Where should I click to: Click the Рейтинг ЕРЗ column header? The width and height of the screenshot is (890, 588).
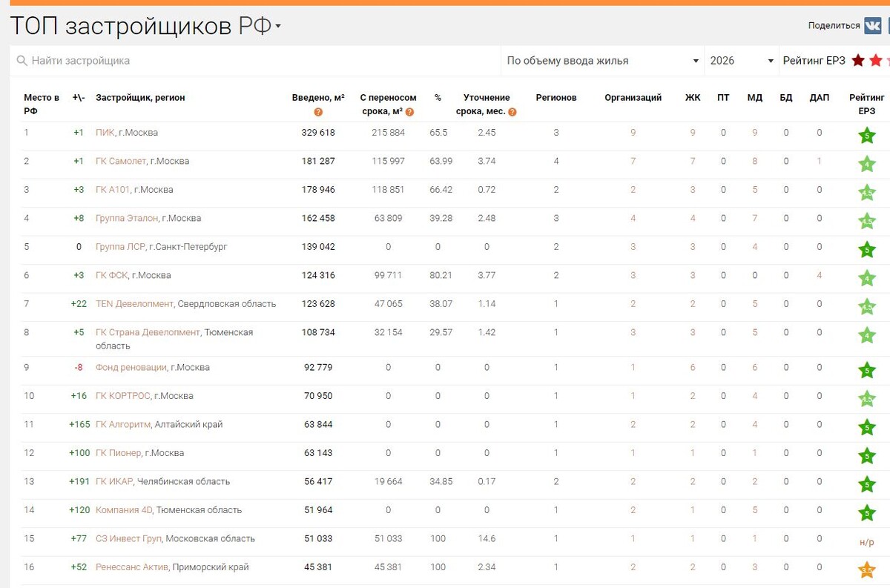click(867, 104)
